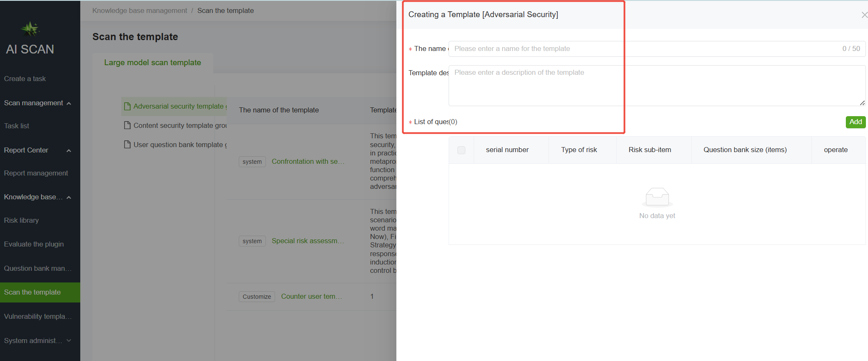Switch to Large model scan template tab

[153, 63]
